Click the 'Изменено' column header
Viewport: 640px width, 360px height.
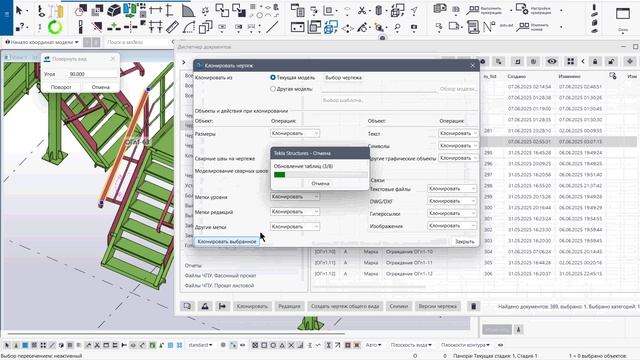(569, 76)
